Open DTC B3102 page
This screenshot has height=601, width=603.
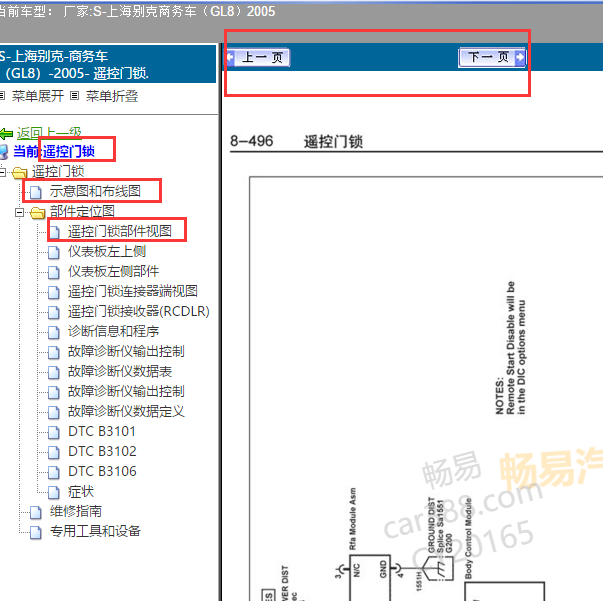click(x=102, y=451)
